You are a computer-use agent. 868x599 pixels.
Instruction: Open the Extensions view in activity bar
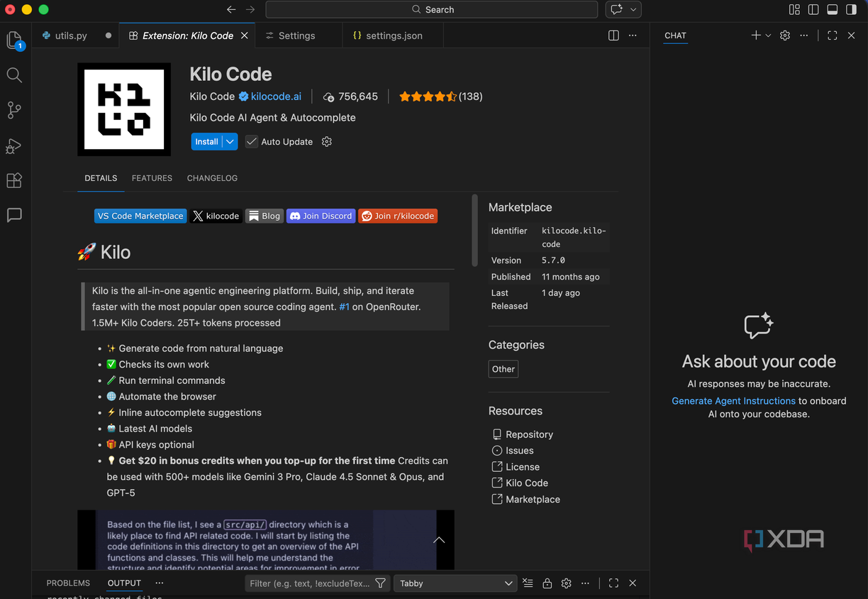pyautogui.click(x=14, y=180)
